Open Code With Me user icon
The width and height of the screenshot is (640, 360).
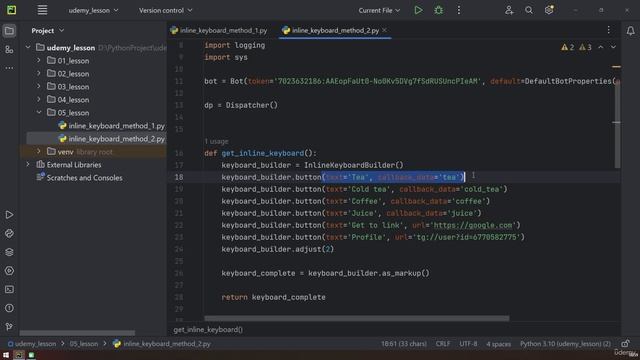509,10
